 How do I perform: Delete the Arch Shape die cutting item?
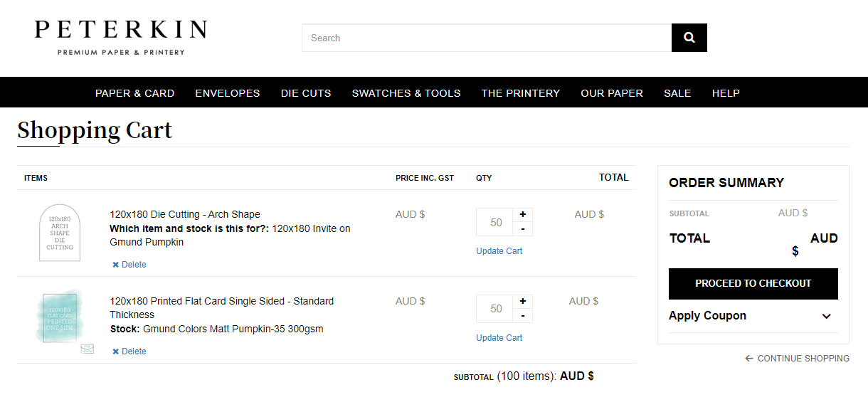[129, 265]
